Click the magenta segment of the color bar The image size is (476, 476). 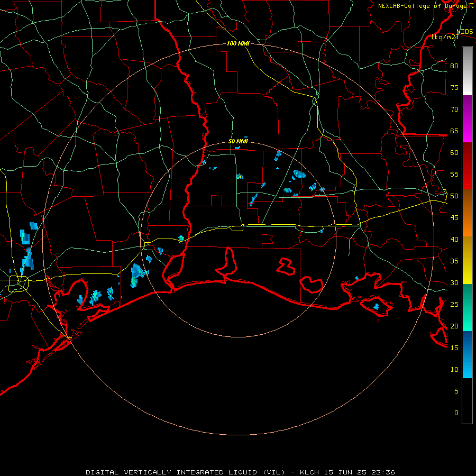click(x=467, y=119)
